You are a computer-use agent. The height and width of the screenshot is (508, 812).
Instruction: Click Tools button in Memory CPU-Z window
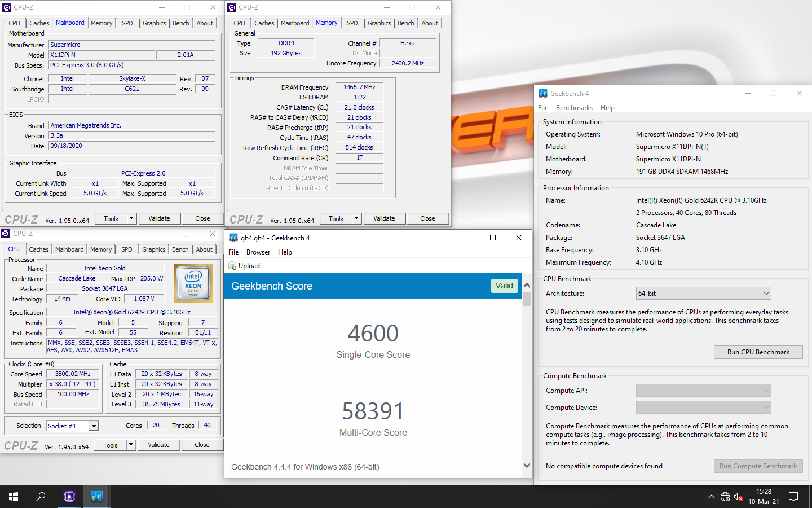[336, 218]
